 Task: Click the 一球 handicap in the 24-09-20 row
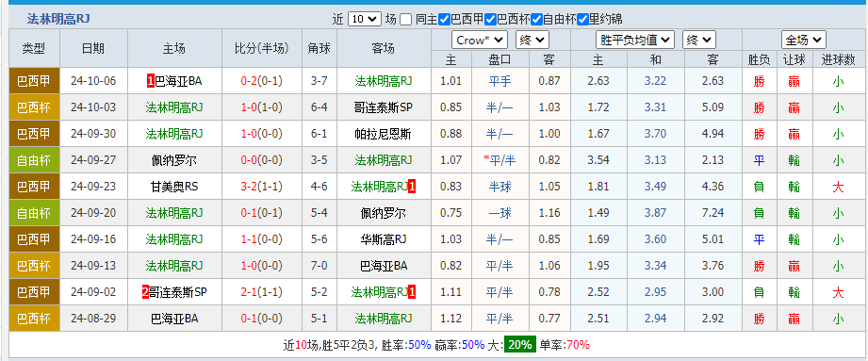click(500, 213)
